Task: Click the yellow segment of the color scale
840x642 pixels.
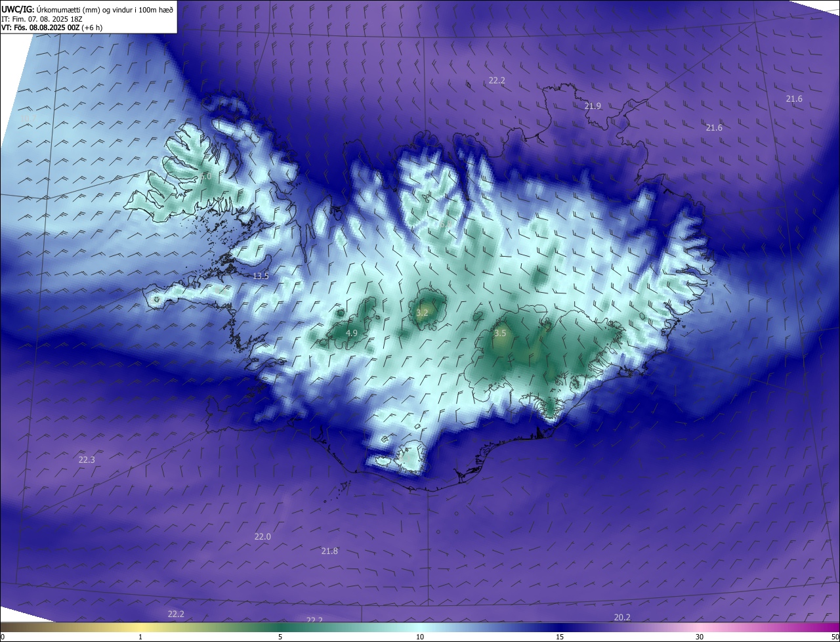Action: [x=140, y=628]
